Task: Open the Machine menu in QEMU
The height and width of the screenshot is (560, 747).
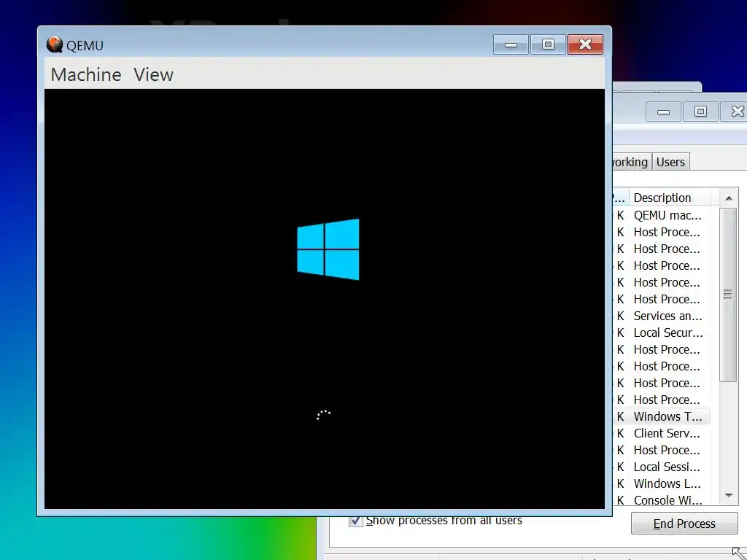Action: click(x=86, y=75)
